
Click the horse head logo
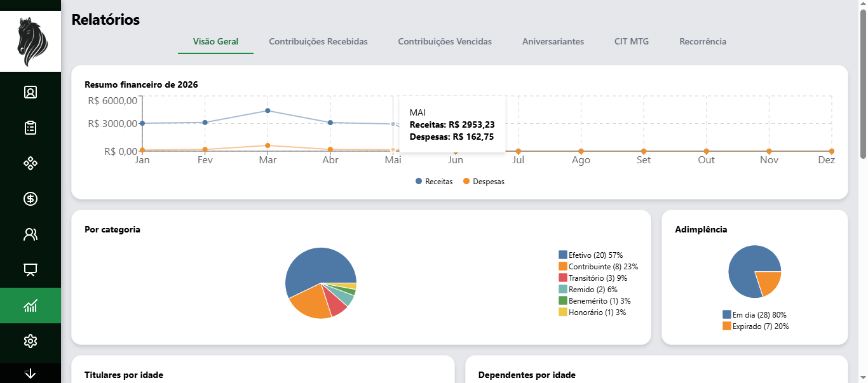click(x=31, y=41)
